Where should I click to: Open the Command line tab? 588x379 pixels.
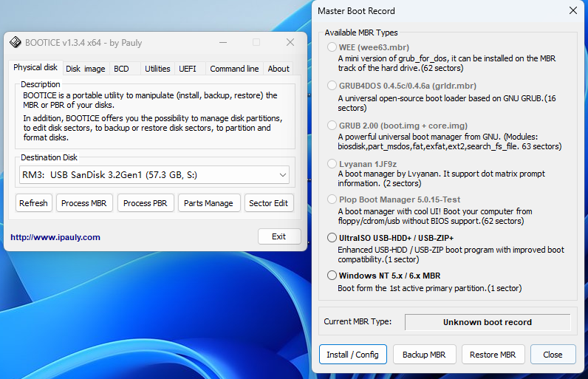[234, 69]
